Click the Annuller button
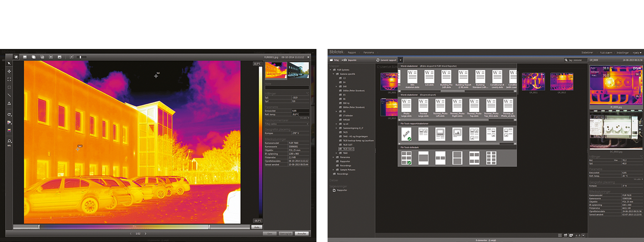This screenshot has height=242, width=644. point(302,234)
